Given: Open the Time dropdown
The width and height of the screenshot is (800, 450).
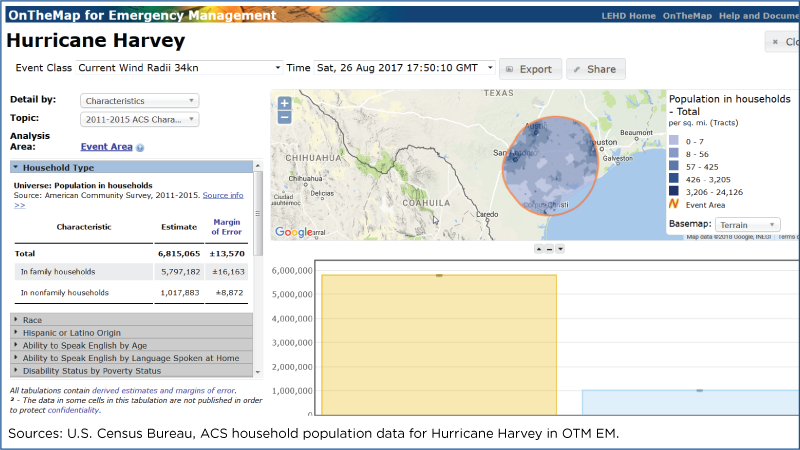Looking at the screenshot, I should pos(405,68).
